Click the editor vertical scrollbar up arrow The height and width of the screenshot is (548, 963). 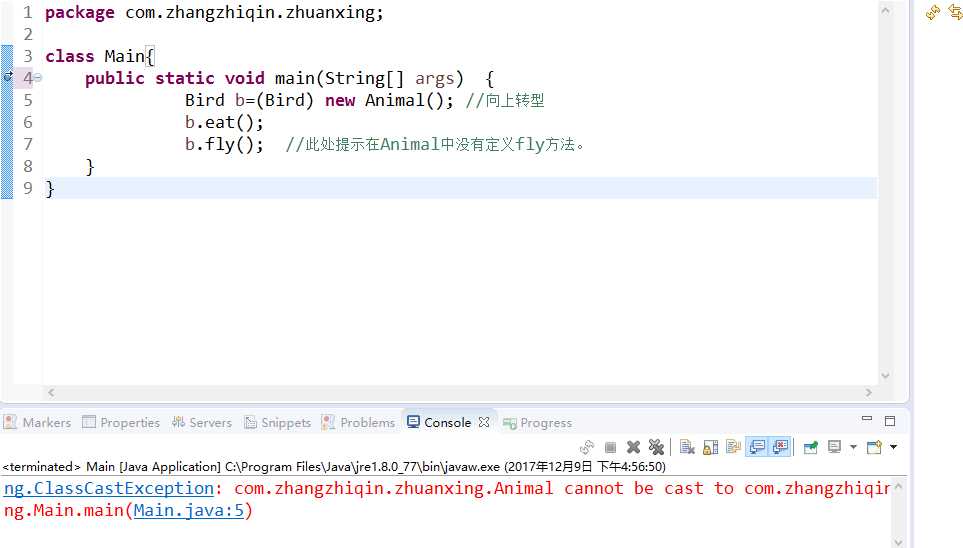tap(886, 10)
